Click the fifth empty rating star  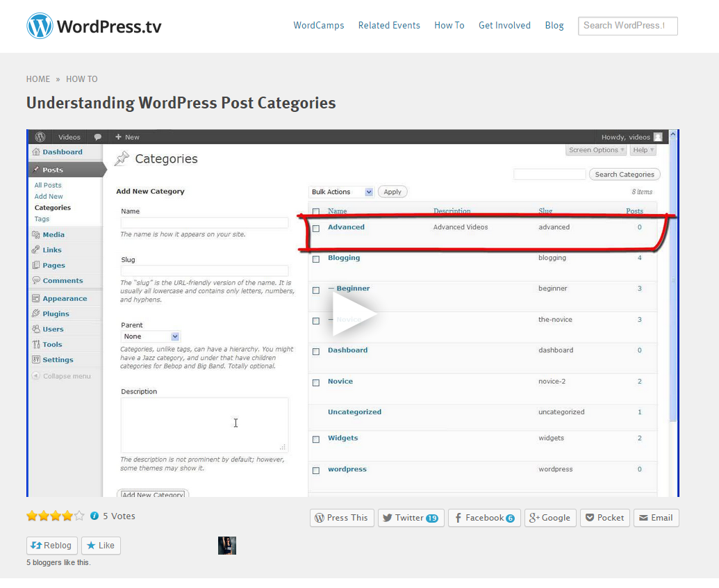click(x=79, y=516)
